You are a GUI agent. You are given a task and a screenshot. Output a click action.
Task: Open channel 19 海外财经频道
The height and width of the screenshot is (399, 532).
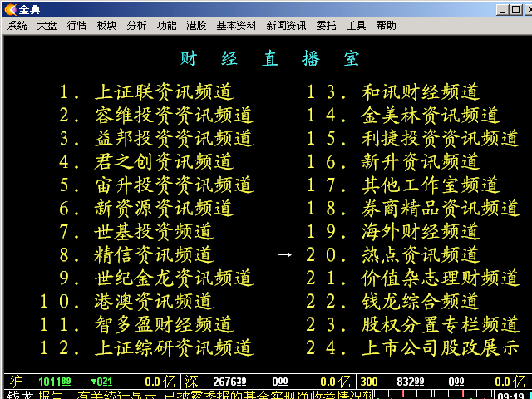pos(393,231)
